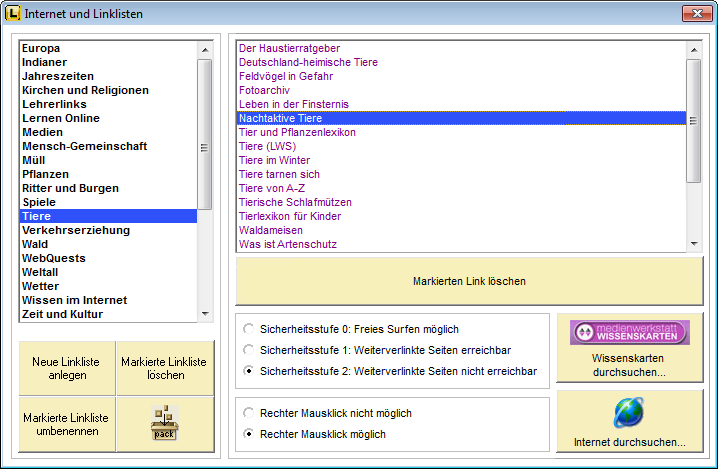Select the Fotoarchiv link entry
718x469 pixels.
pyautogui.click(x=264, y=90)
